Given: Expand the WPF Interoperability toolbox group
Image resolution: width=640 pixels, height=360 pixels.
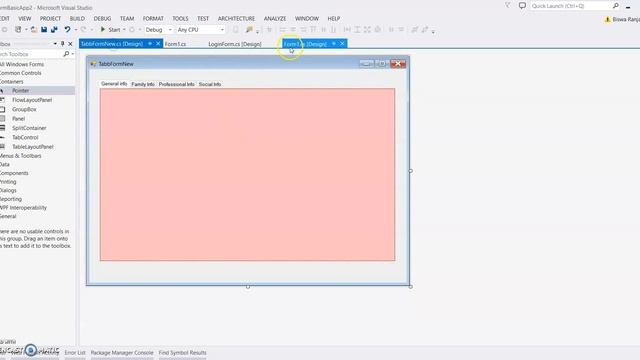Looking at the screenshot, I should (x=23, y=208).
